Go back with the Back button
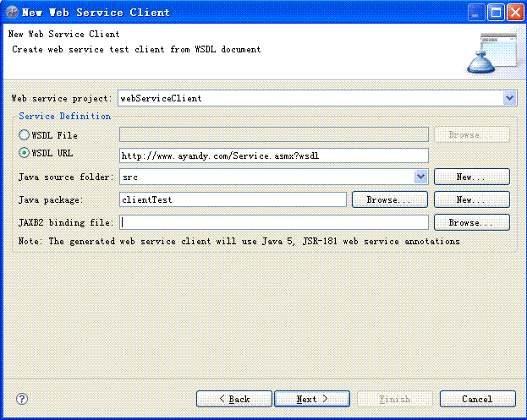 coord(234,399)
